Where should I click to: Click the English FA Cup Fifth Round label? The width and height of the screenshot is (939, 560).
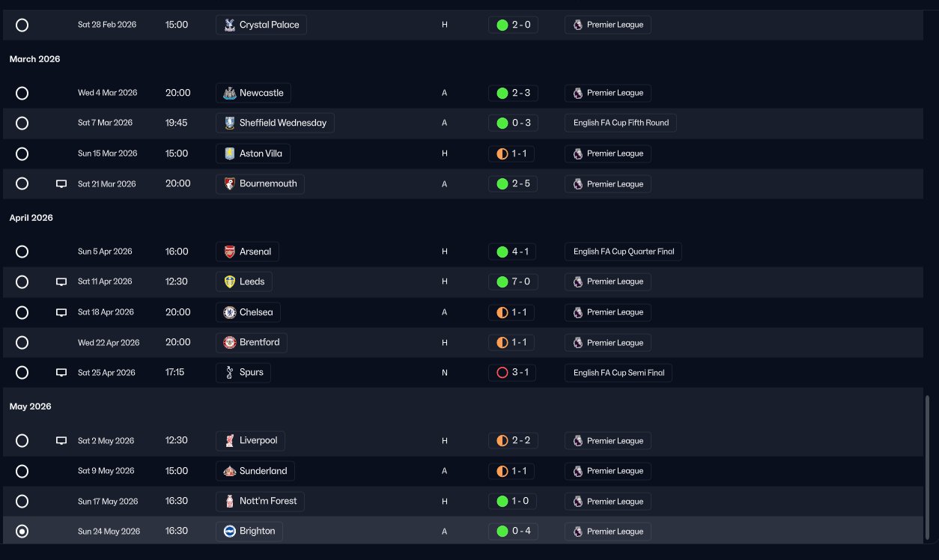(x=620, y=123)
